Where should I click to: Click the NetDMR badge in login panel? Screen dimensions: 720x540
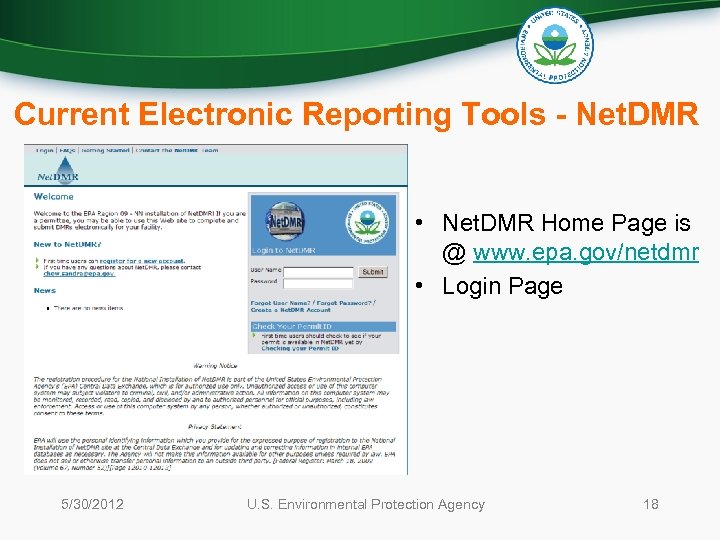coord(285,221)
